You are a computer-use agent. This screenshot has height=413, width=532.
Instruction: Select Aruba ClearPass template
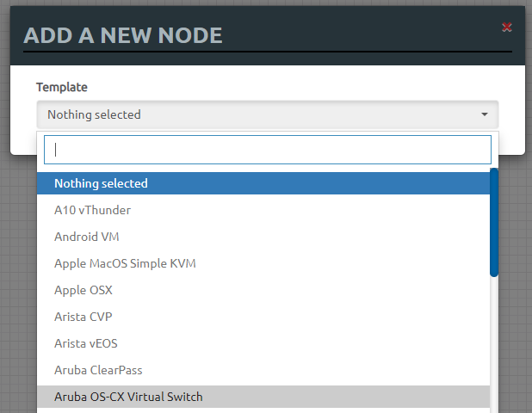tap(98, 370)
